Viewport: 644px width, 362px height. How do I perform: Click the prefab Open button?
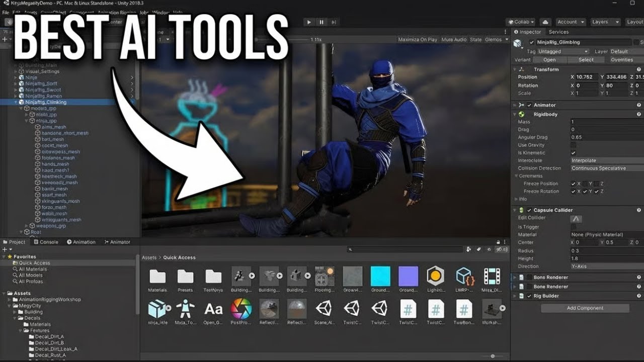coord(549,60)
